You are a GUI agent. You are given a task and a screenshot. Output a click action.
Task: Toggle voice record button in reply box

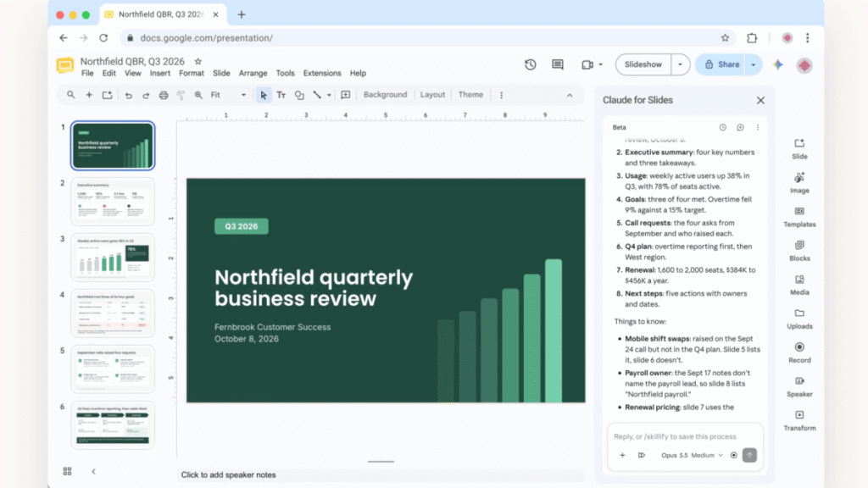[x=733, y=455]
